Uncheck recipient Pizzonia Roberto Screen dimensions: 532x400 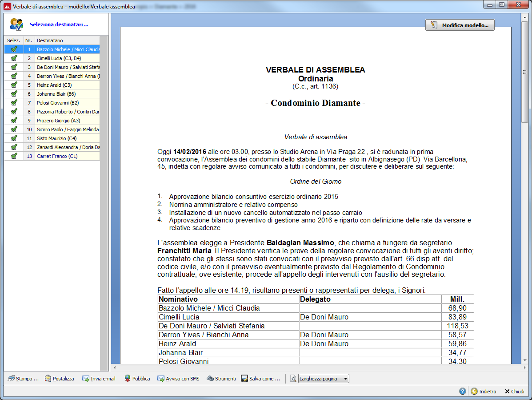click(x=14, y=111)
